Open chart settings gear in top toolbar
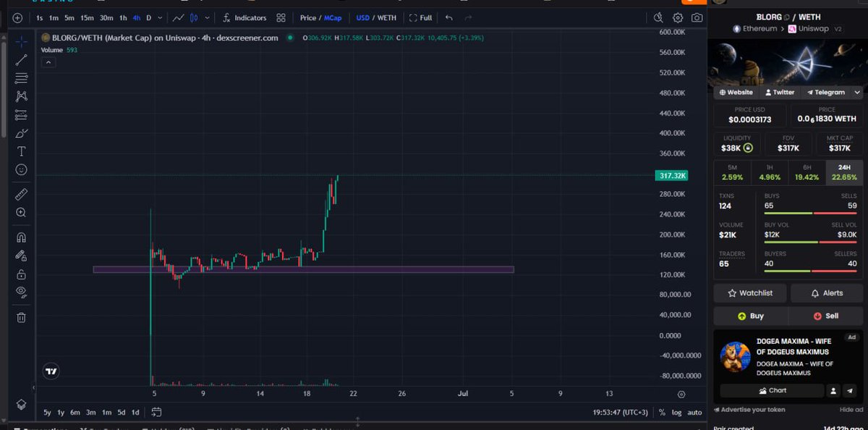 (678, 17)
